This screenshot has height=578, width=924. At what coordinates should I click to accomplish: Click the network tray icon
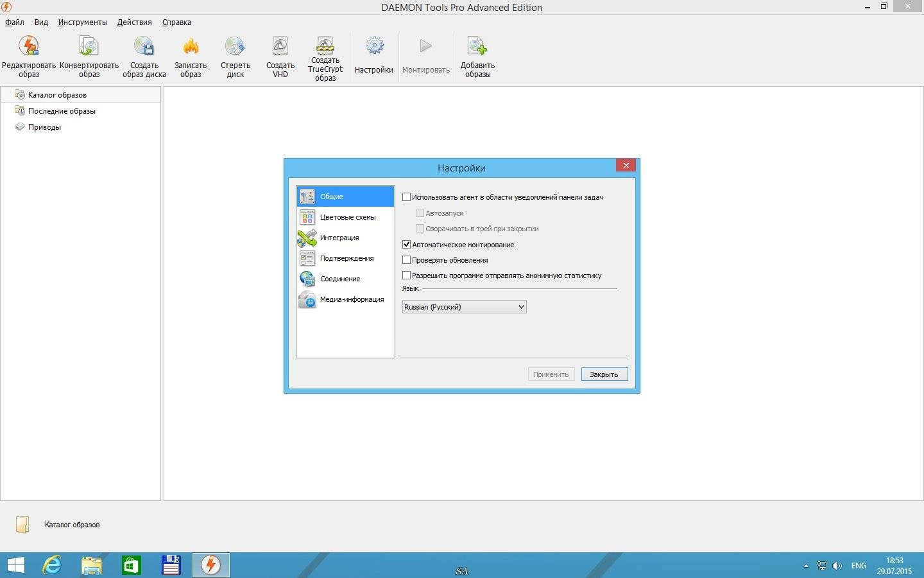click(821, 566)
